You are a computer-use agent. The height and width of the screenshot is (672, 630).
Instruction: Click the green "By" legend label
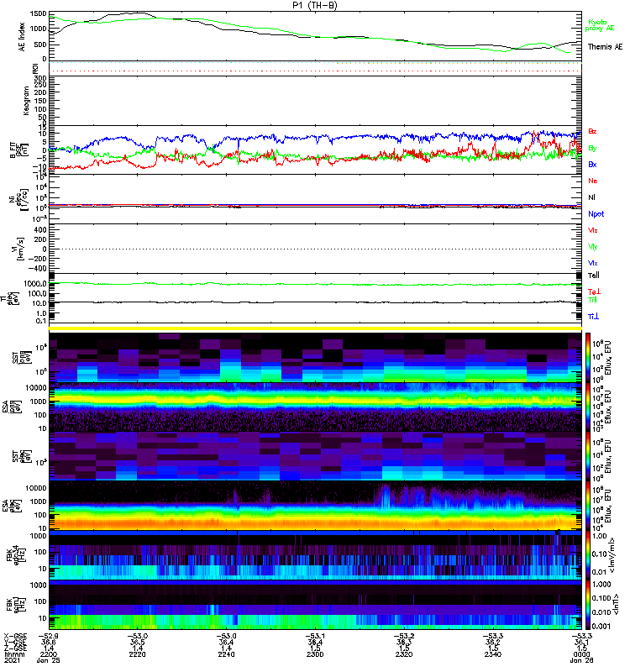click(x=592, y=149)
